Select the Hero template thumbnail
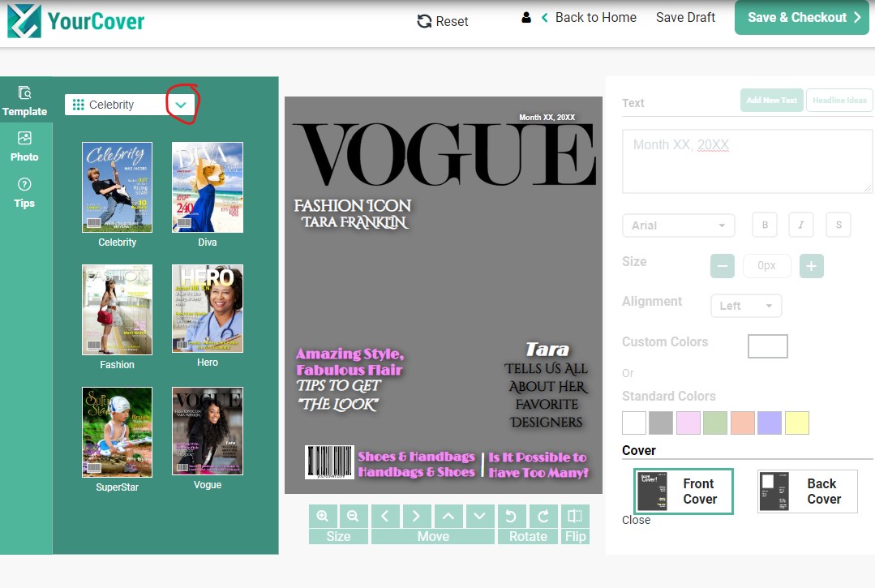This screenshot has width=875, height=588. click(208, 308)
